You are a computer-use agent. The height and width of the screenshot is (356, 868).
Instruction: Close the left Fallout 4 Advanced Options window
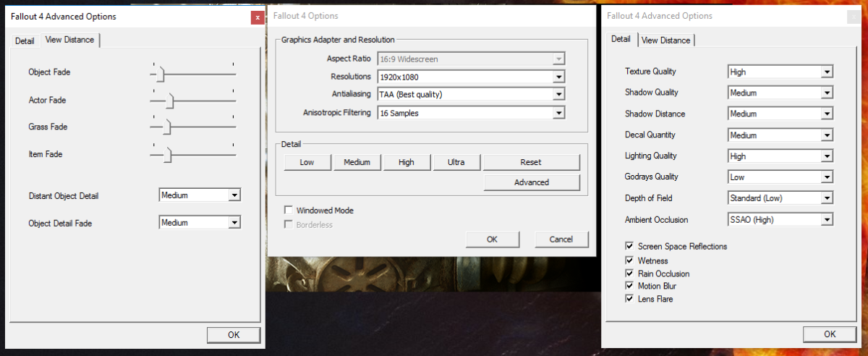click(257, 17)
